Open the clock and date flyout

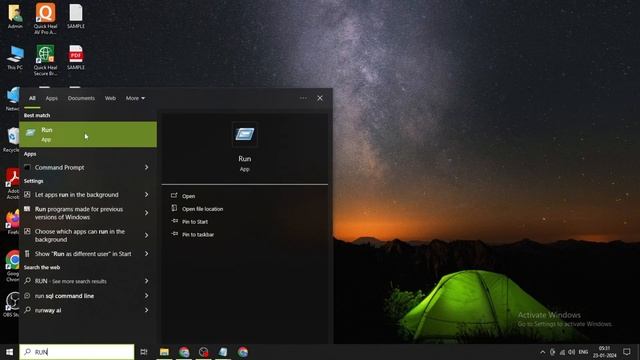pyautogui.click(x=604, y=352)
